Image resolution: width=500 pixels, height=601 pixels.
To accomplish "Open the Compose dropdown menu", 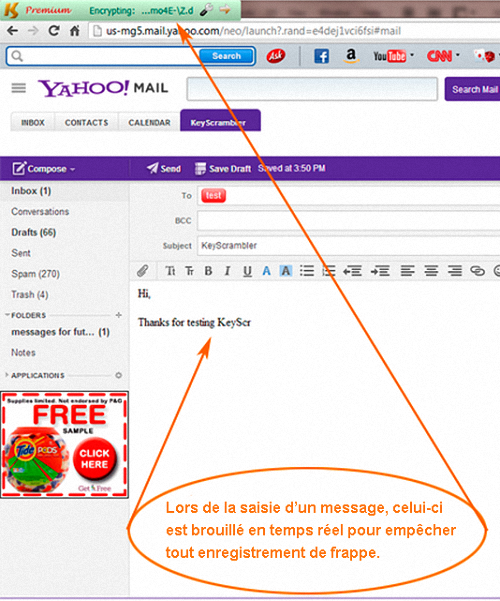I will click(72, 169).
